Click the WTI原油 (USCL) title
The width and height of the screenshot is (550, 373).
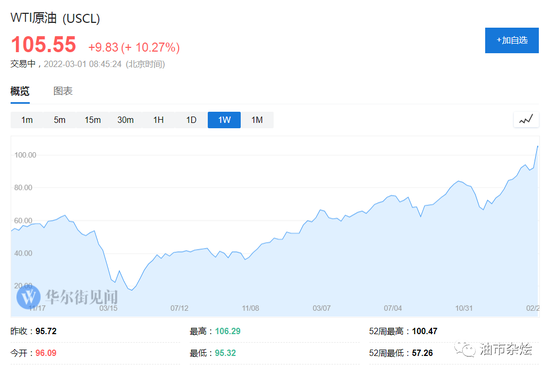(55, 18)
